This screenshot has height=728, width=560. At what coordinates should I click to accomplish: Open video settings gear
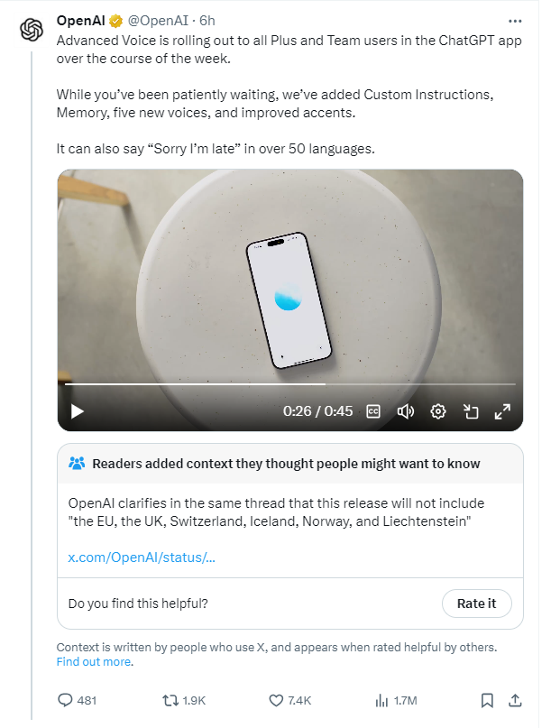(x=438, y=411)
